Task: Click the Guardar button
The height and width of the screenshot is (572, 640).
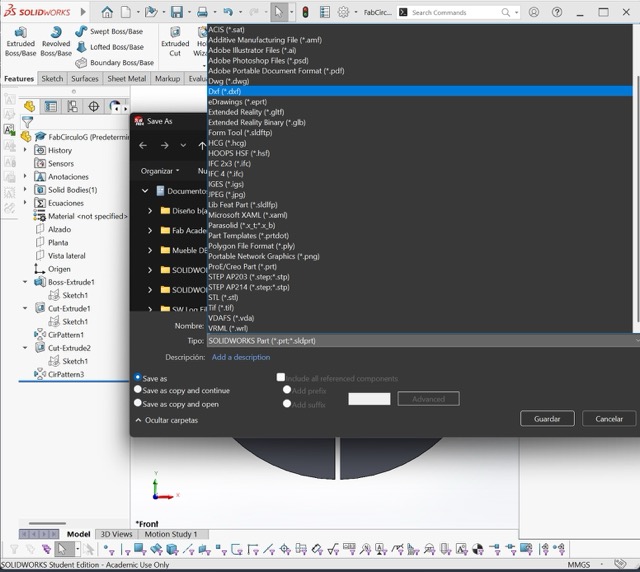Action: tap(547, 418)
